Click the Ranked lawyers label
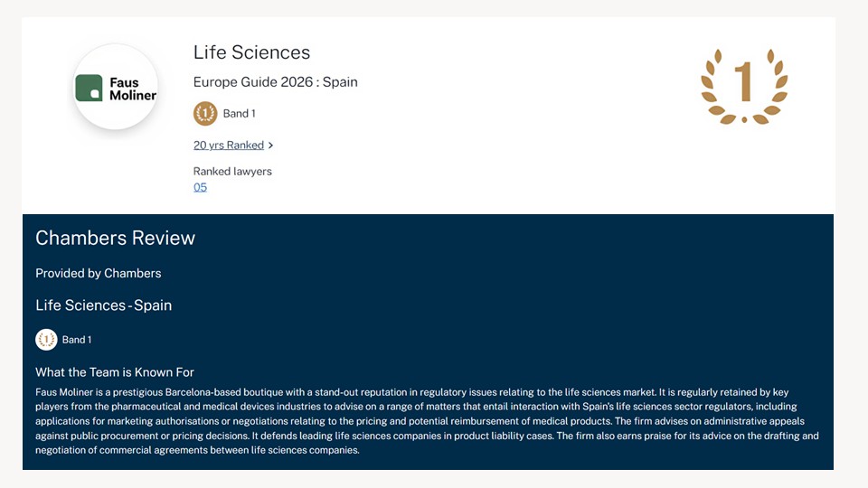 click(x=232, y=171)
